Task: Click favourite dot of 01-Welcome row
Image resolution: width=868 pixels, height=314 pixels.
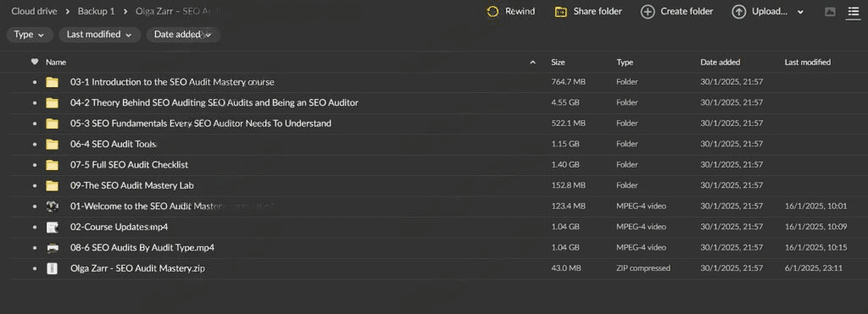Action: [x=35, y=207]
